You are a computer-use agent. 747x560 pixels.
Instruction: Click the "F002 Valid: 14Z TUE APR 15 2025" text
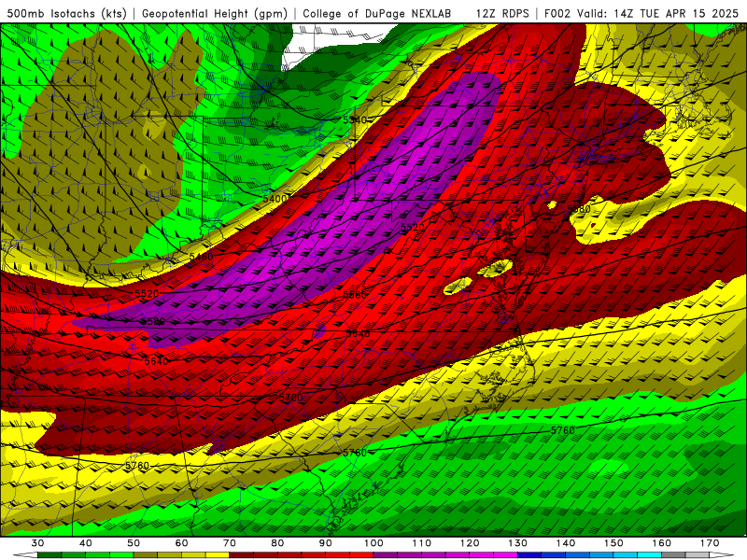pyautogui.click(x=641, y=14)
